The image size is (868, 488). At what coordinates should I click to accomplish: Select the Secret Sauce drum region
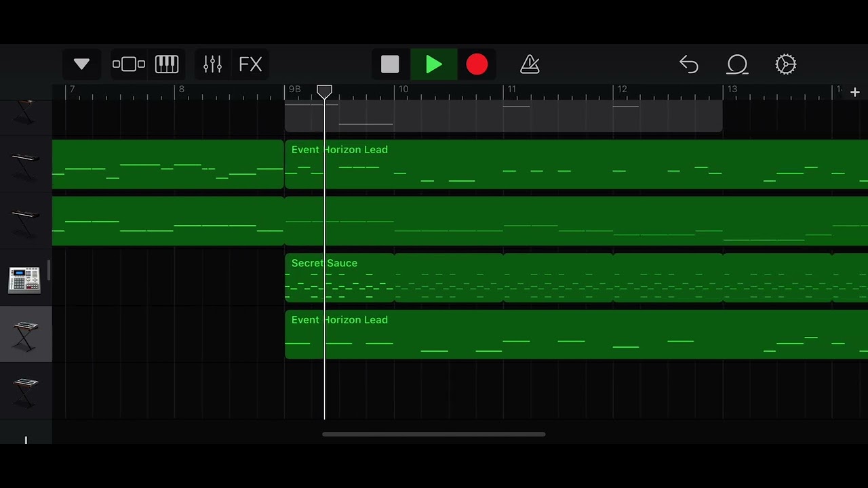(x=339, y=278)
